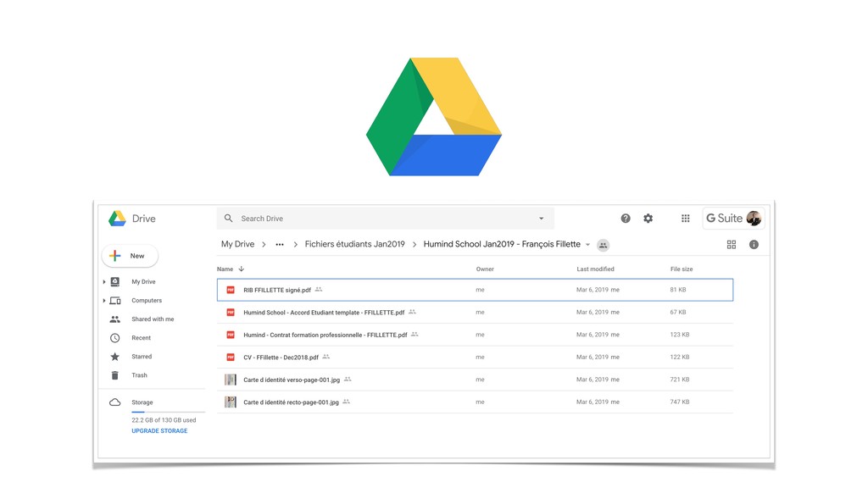
Task: Expand the My Drive tree arrow
Action: [104, 282]
